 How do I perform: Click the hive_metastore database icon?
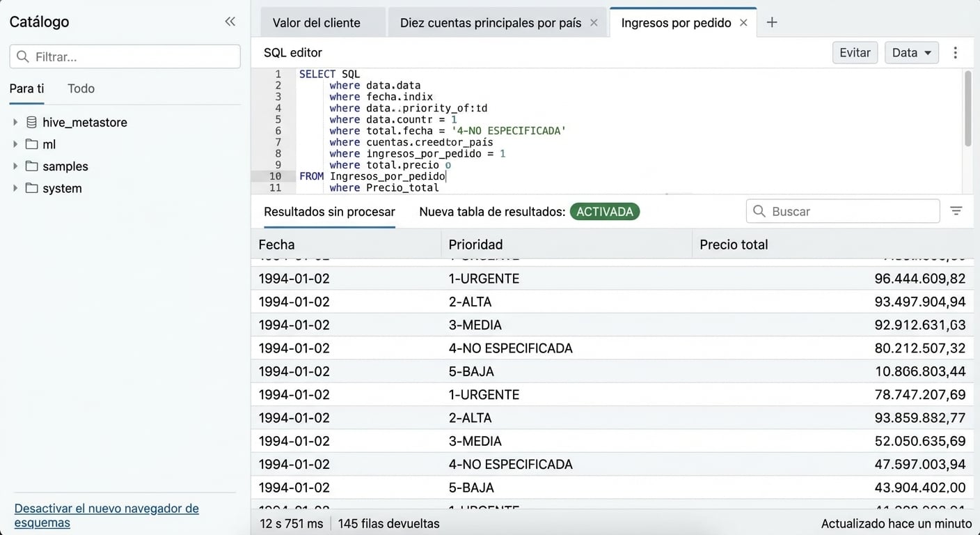click(31, 122)
